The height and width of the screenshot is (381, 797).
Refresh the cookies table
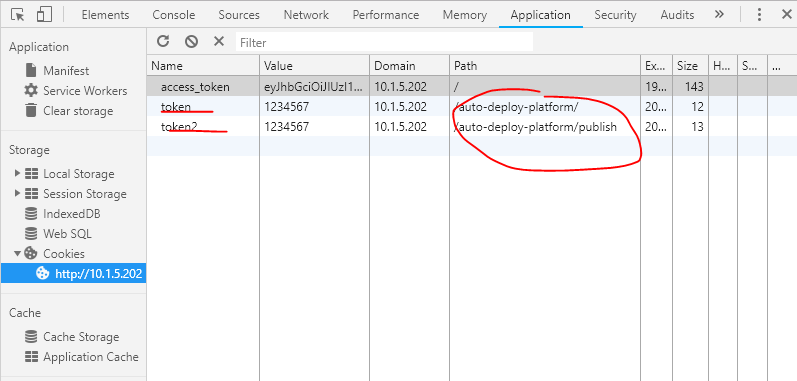(x=163, y=42)
